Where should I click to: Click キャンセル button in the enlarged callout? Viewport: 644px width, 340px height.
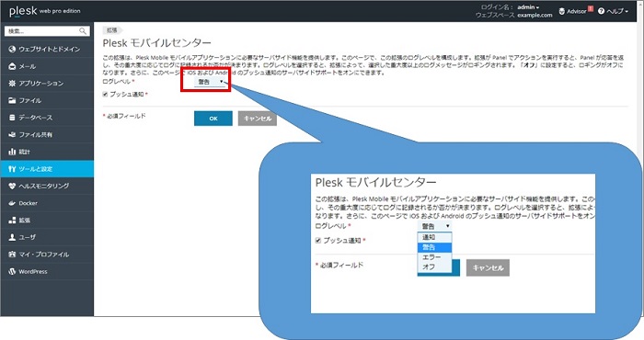[x=488, y=267]
